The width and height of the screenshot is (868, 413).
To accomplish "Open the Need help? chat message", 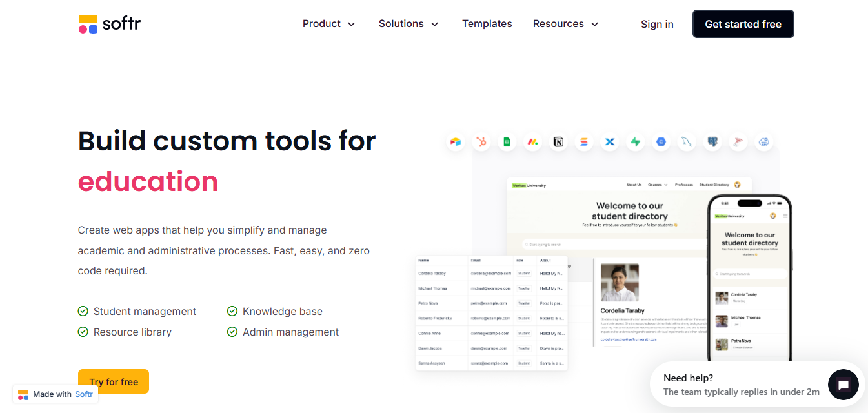I will click(x=742, y=385).
